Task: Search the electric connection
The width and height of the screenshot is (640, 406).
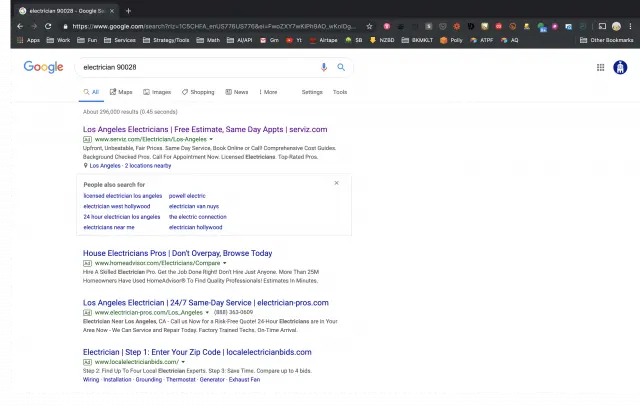Action: [198, 217]
